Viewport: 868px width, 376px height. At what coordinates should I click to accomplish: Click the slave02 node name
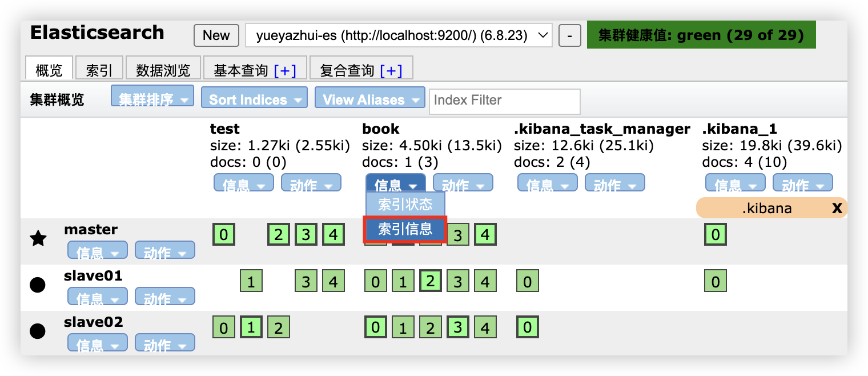pyautogui.click(x=94, y=322)
